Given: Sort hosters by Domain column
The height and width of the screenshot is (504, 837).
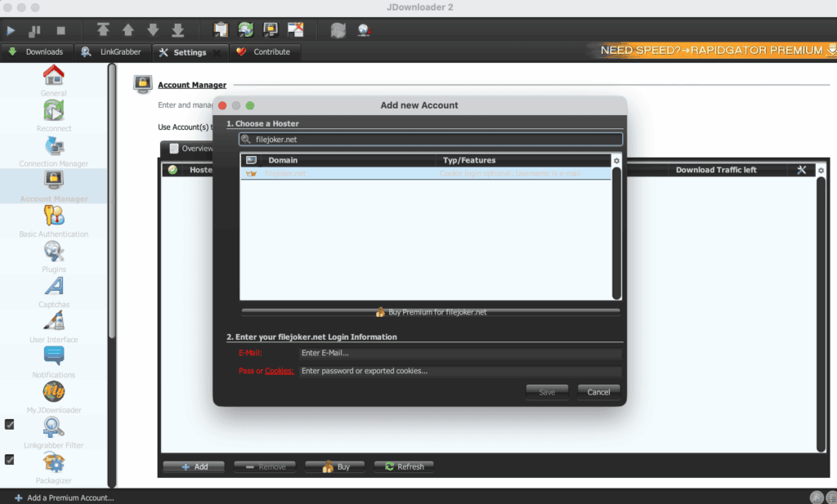Looking at the screenshot, I should coord(348,160).
